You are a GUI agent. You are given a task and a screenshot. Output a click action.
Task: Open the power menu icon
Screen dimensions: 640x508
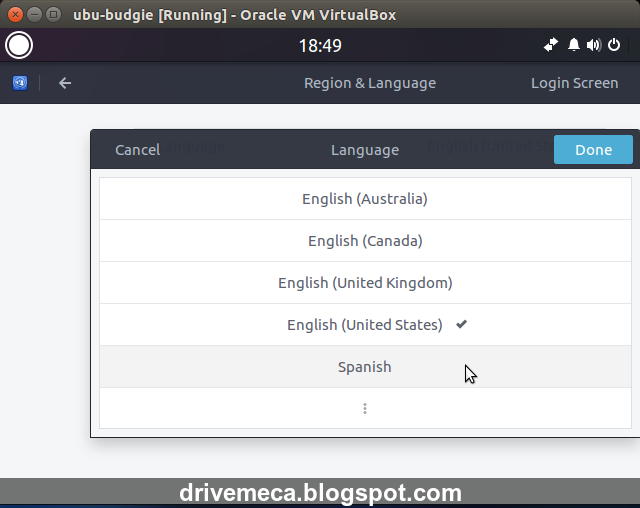[614, 45]
